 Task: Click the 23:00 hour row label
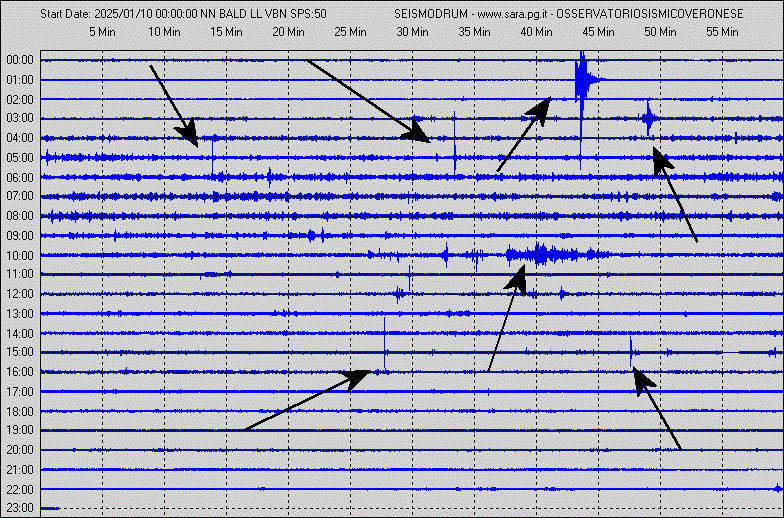(20, 508)
